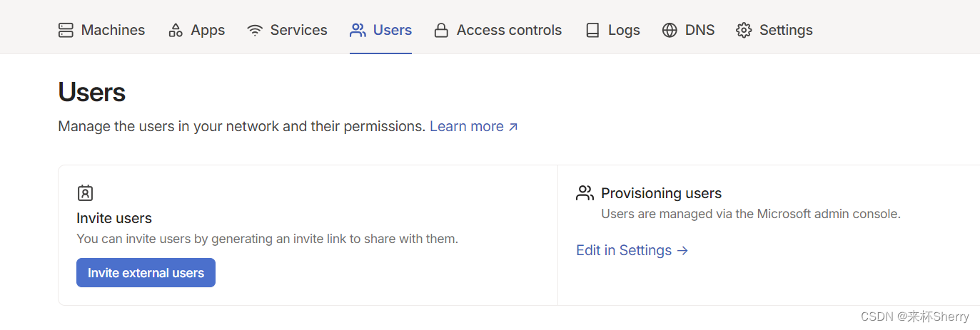Click the Learn more external arrow icon
Image resolution: width=980 pixels, height=330 pixels.
(x=512, y=127)
